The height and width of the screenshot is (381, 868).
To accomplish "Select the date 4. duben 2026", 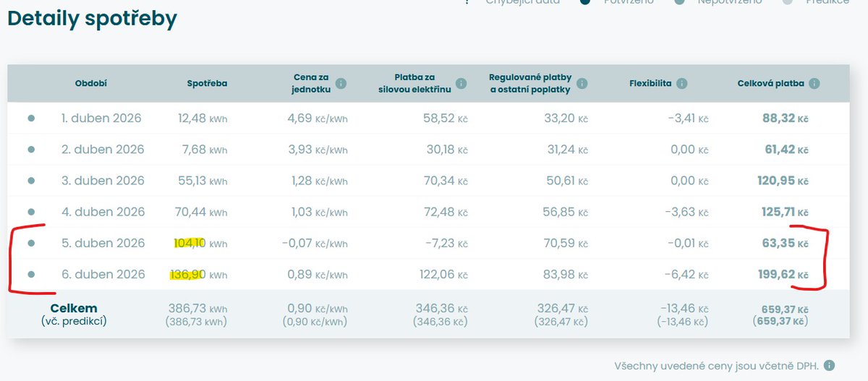I will [103, 212].
